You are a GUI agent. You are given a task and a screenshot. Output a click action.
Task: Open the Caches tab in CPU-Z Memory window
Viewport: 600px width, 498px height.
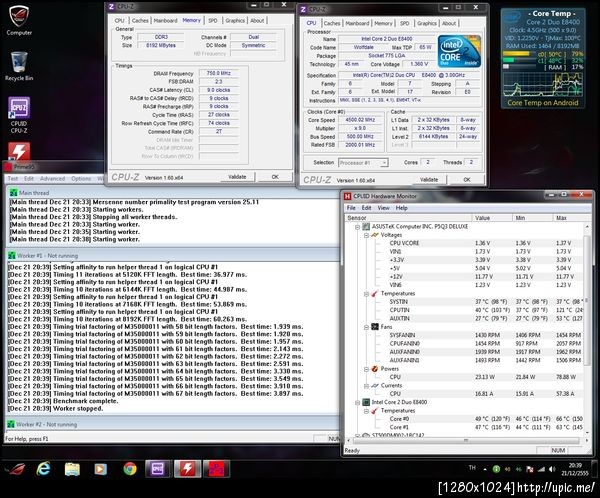(x=140, y=21)
